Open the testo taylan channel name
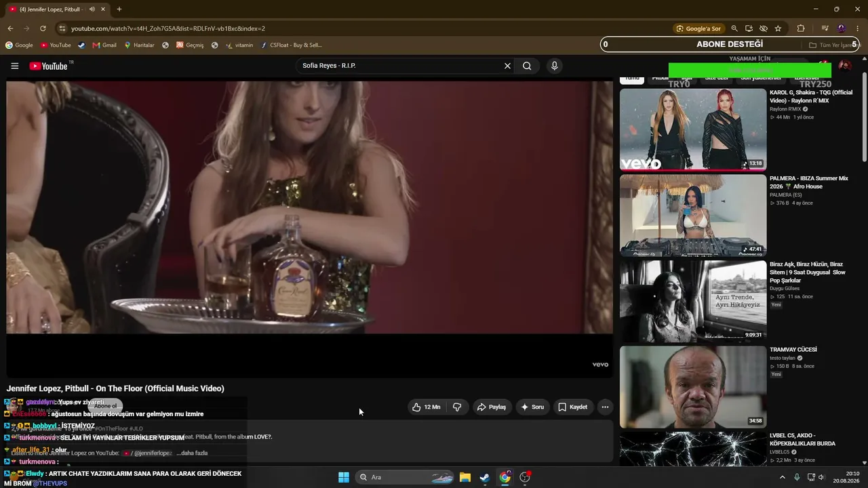Image resolution: width=868 pixels, height=488 pixels. click(782, 358)
